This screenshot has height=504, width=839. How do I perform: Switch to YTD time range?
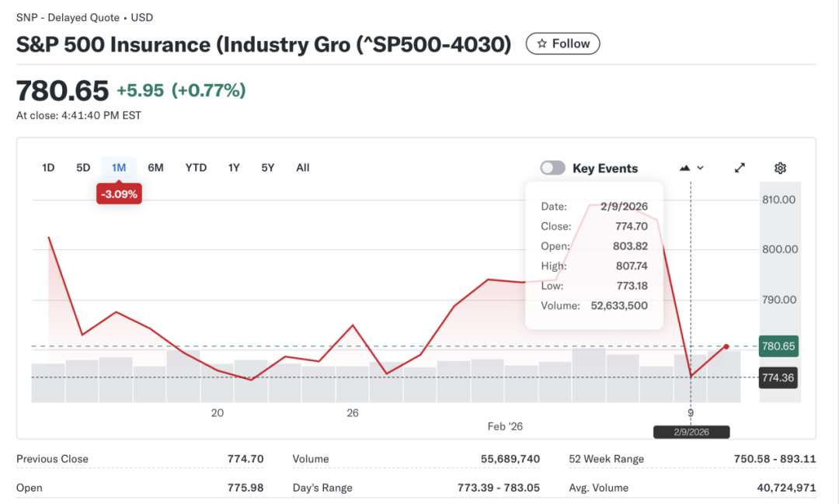coord(196,168)
